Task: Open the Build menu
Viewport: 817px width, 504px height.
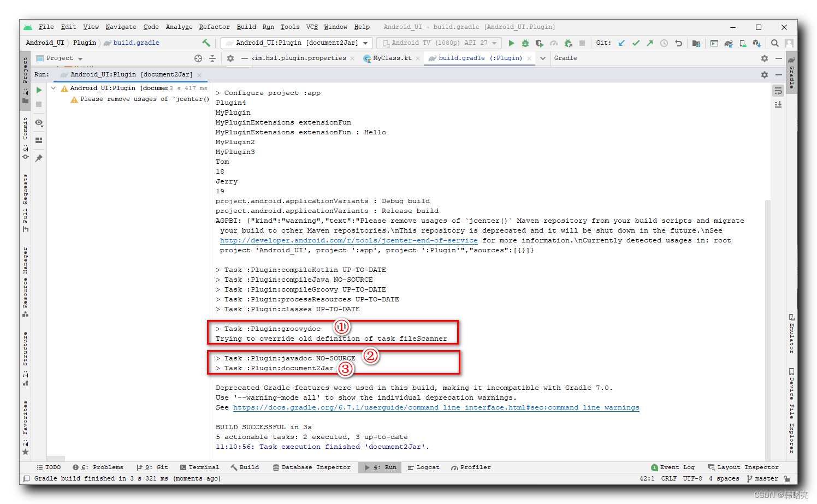Action: click(246, 27)
